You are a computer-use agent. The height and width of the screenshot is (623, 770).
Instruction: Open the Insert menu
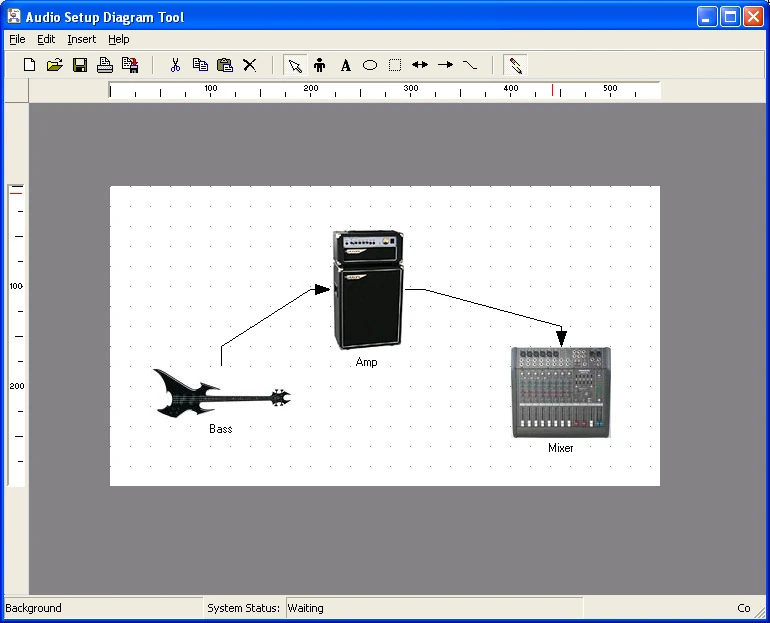pyautogui.click(x=82, y=39)
